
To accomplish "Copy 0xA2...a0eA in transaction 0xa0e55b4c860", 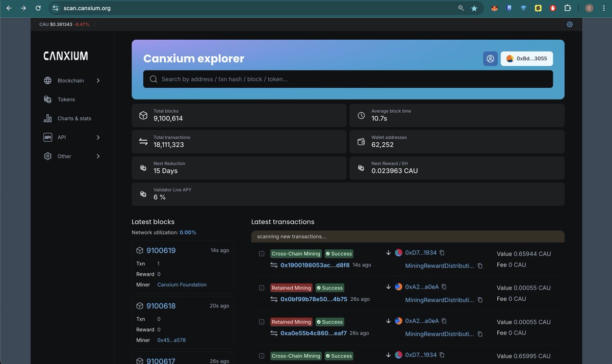I will pos(444,321).
